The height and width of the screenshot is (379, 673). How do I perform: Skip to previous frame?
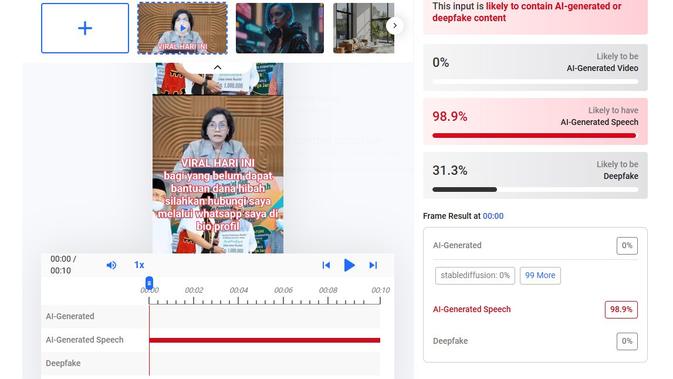click(326, 265)
